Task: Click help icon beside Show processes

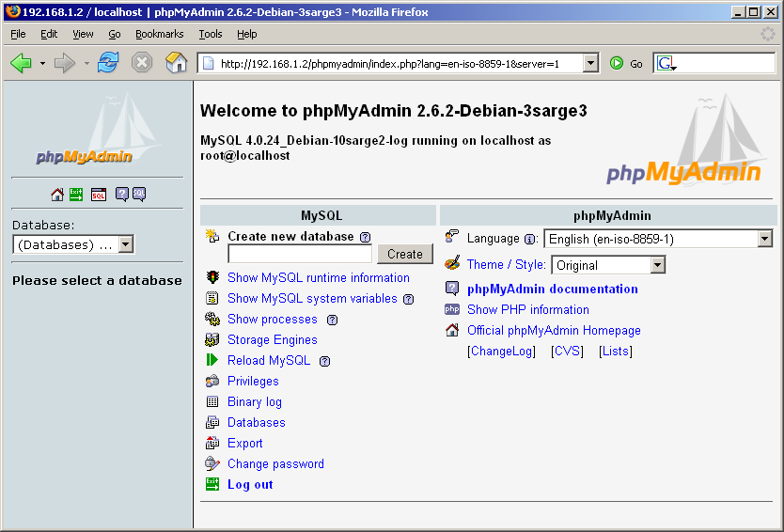Action: point(332,320)
